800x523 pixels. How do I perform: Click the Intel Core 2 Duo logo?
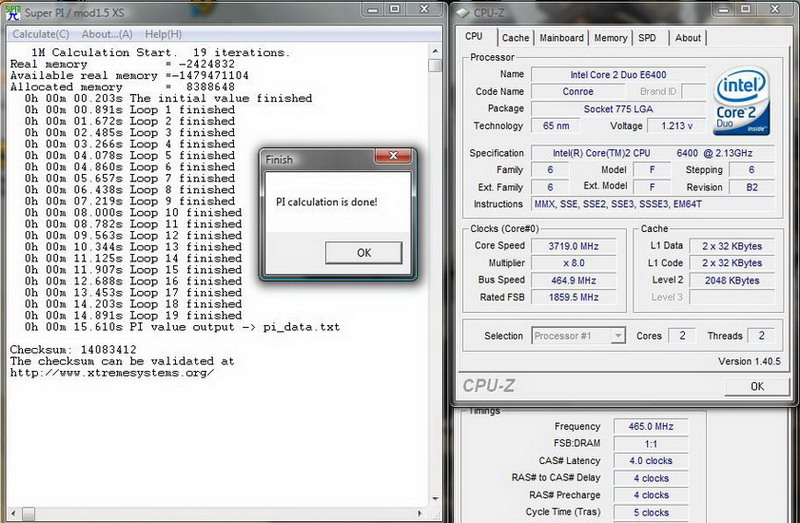click(740, 102)
